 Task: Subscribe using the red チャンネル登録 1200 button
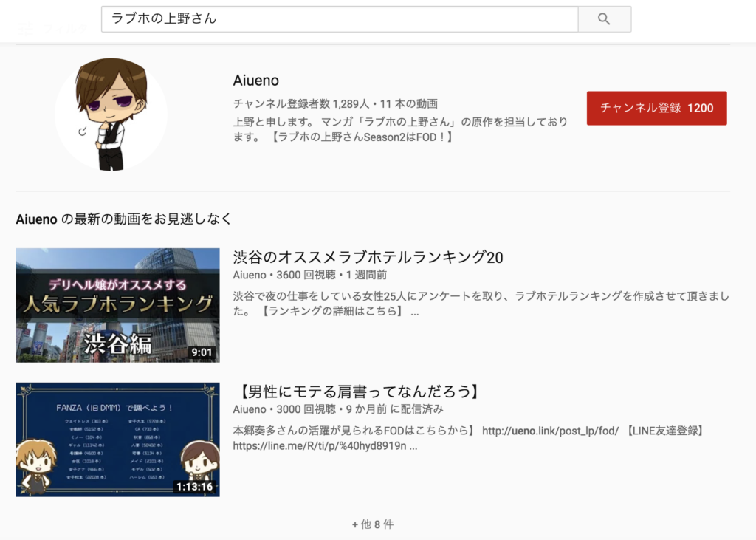tap(656, 108)
